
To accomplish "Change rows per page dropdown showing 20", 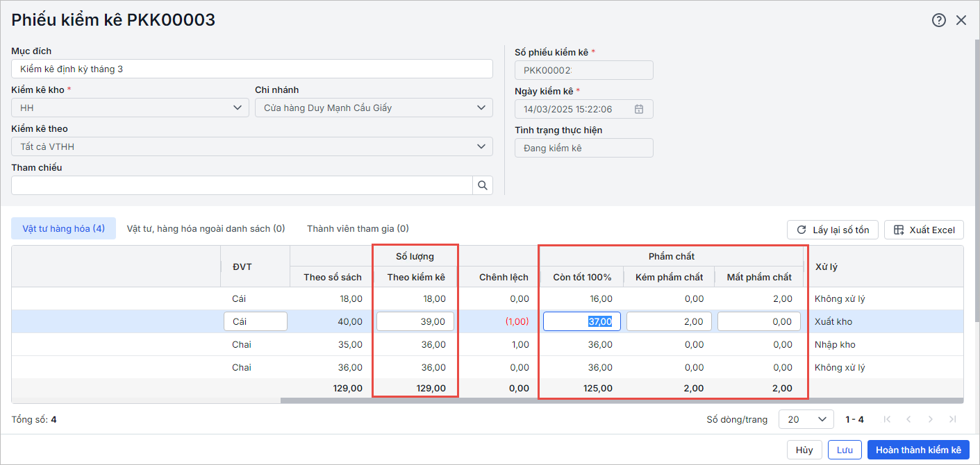I will tap(806, 419).
